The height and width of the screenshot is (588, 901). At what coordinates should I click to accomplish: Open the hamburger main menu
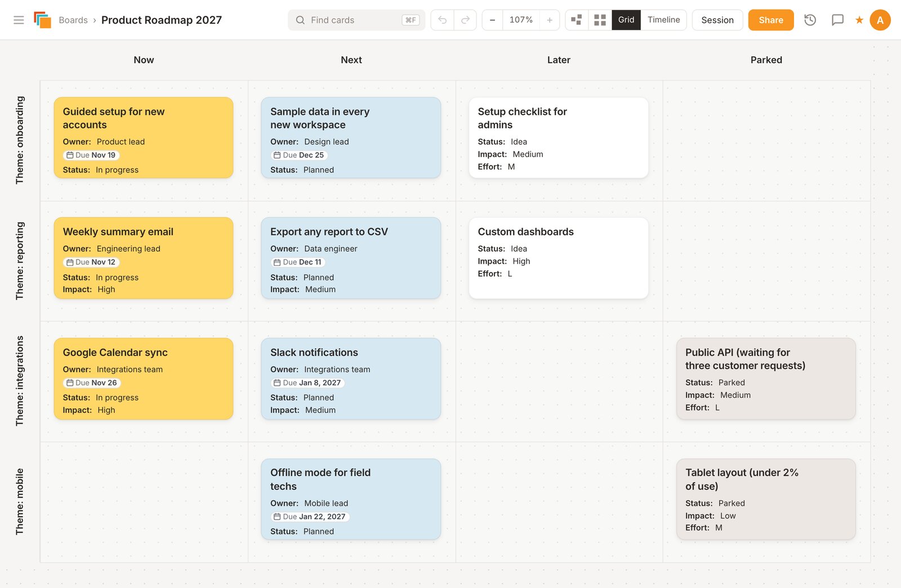19,20
